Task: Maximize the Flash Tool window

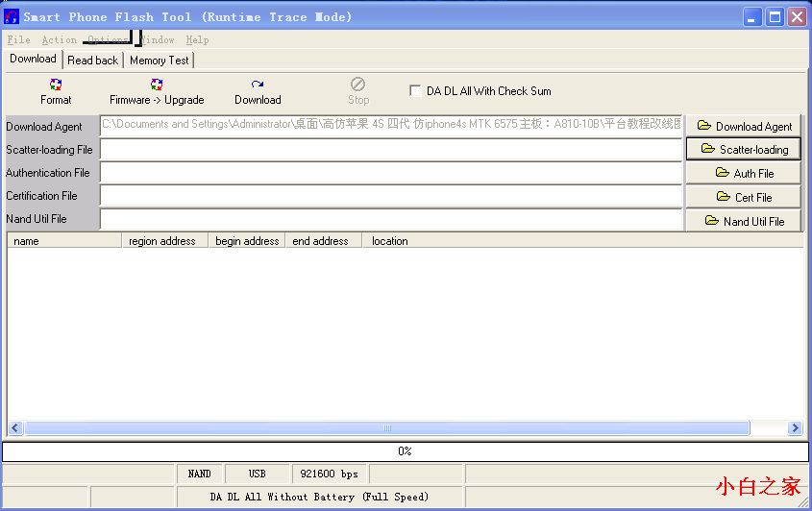Action: point(775,17)
